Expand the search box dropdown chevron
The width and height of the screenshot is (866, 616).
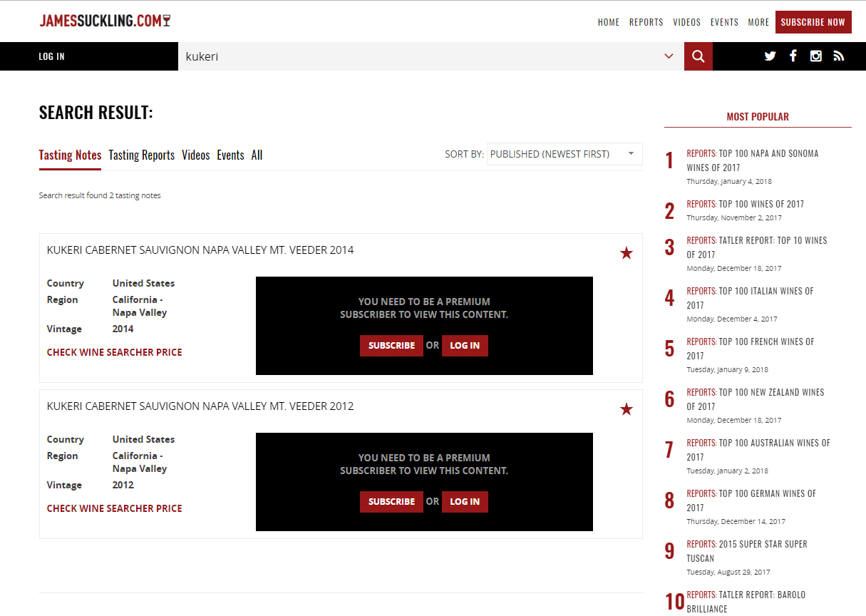point(669,56)
